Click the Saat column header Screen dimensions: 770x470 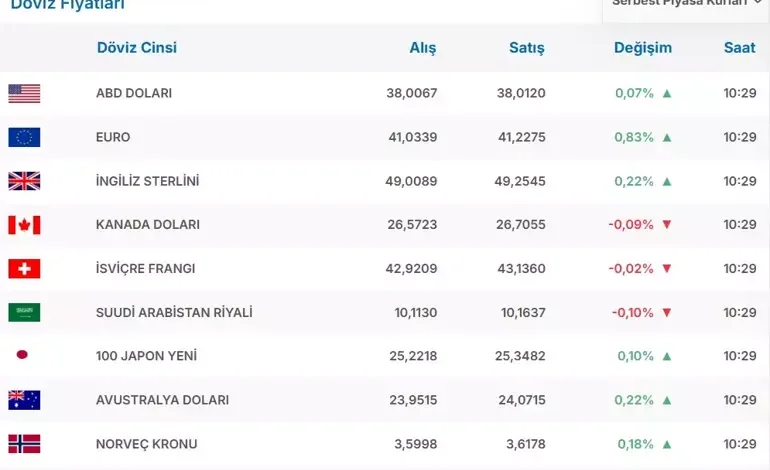click(x=740, y=48)
